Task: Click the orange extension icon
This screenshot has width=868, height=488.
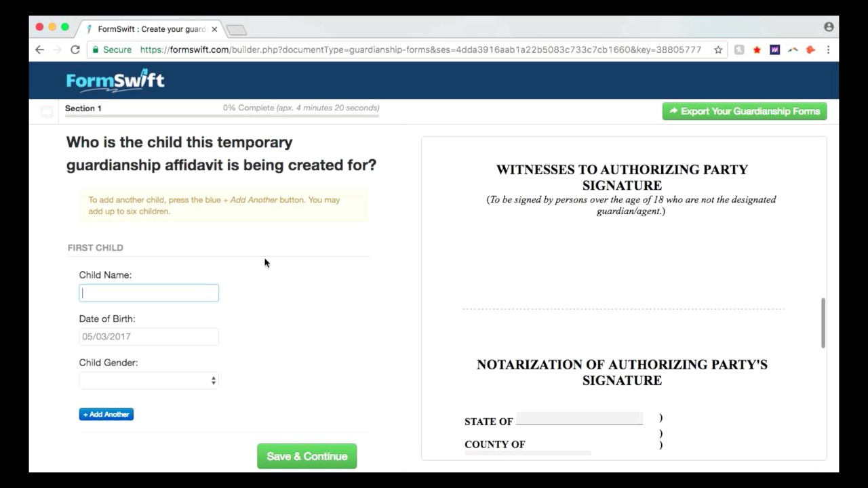Action: (810, 49)
